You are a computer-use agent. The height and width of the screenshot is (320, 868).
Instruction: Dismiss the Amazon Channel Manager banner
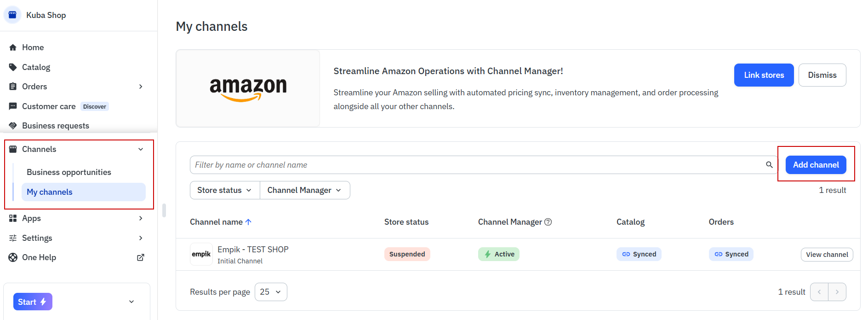[x=822, y=75]
